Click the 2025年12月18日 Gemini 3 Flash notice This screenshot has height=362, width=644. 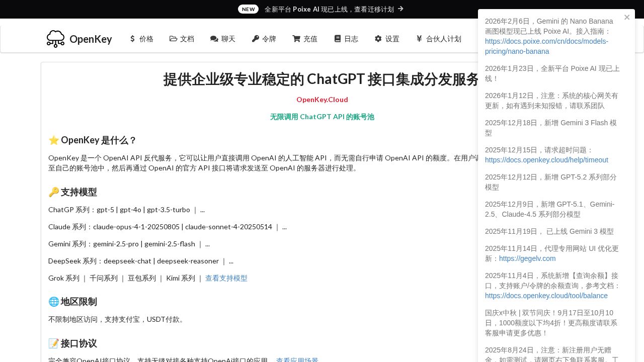[x=551, y=128]
